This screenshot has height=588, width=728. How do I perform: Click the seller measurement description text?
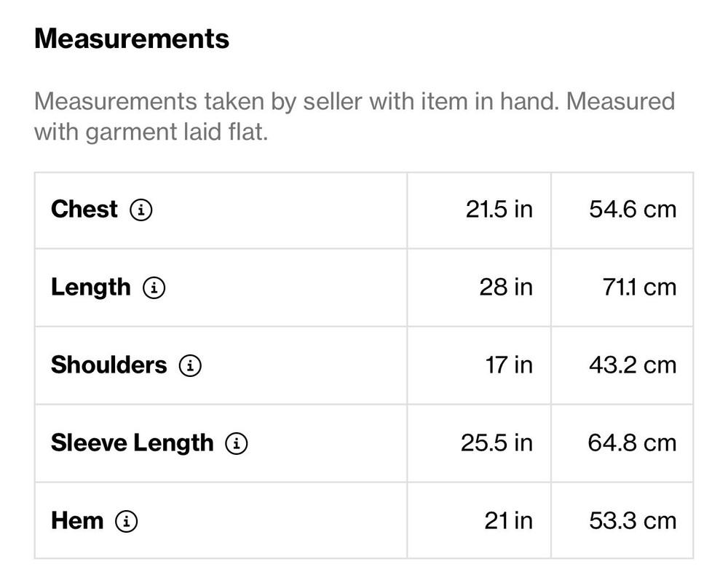click(x=354, y=117)
